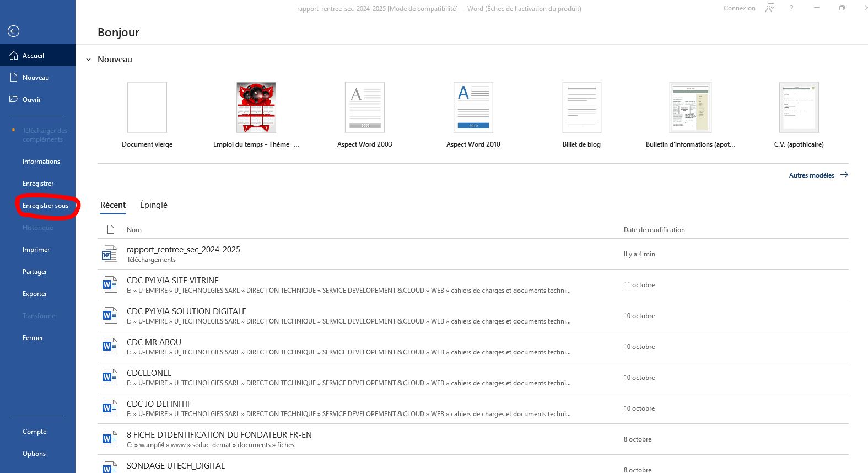Click the Ouvrir folder icon

[14, 100]
